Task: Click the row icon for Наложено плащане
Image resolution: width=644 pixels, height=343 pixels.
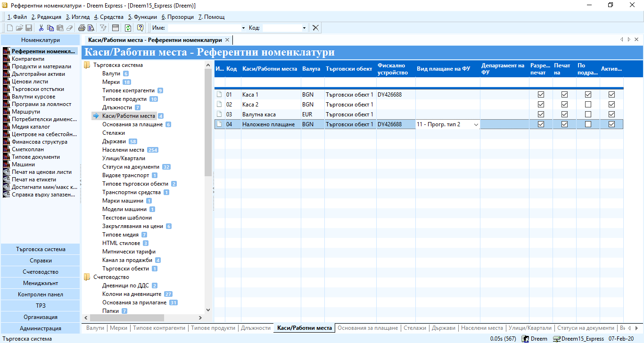Action: (219, 124)
